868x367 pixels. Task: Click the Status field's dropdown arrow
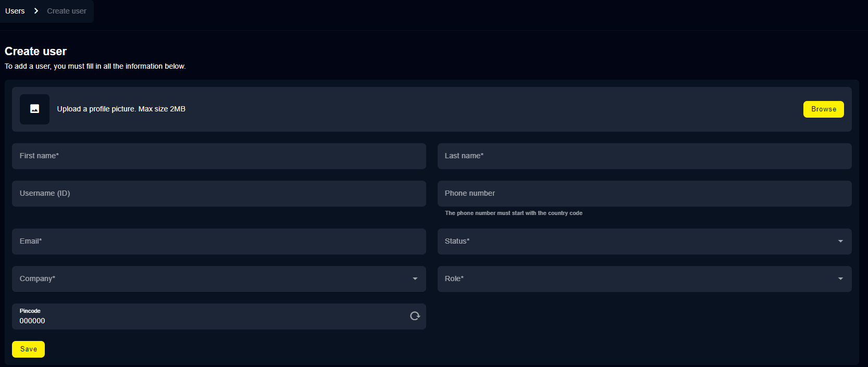(x=840, y=241)
